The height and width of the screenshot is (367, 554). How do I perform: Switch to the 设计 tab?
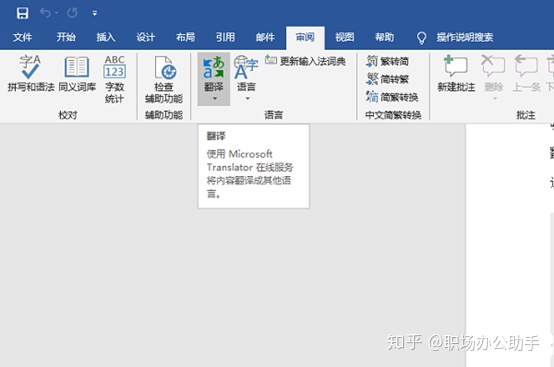(x=146, y=37)
